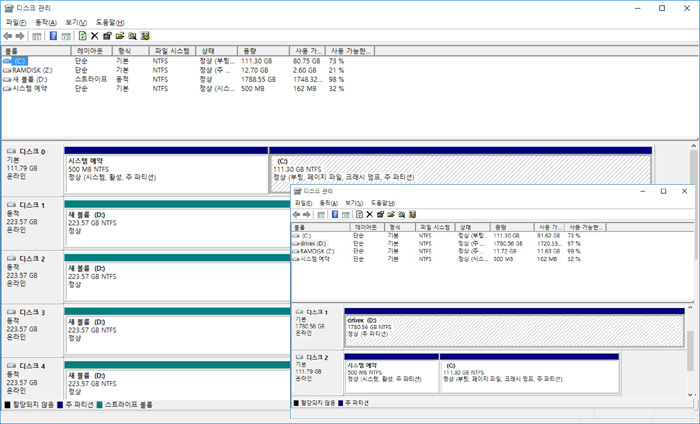Open the 파일(F) menu in main window
Screen dimensions: 700x424
click(16, 21)
